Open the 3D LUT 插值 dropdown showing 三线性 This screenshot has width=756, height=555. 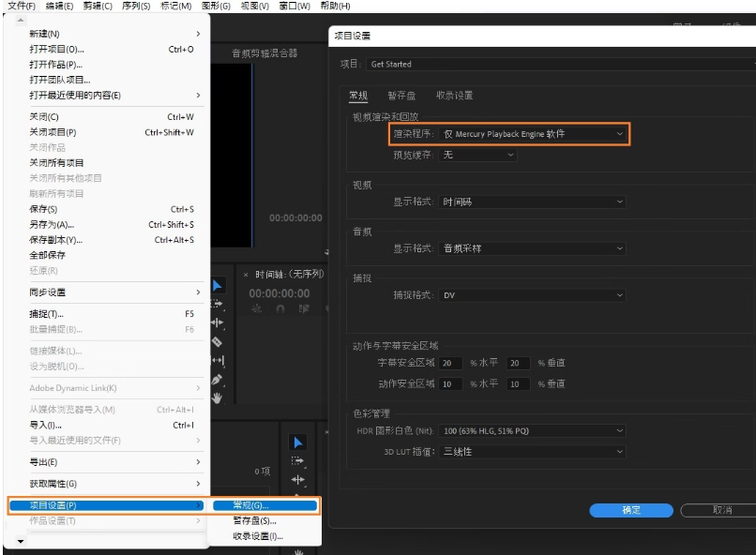[x=532, y=452]
